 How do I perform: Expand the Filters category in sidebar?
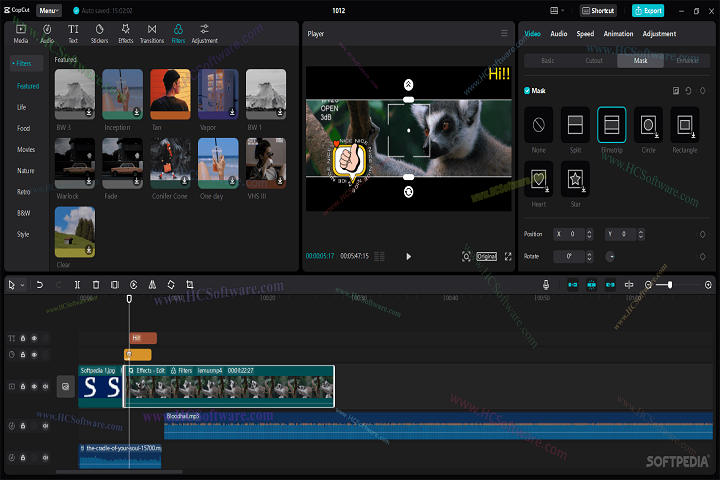coord(24,63)
